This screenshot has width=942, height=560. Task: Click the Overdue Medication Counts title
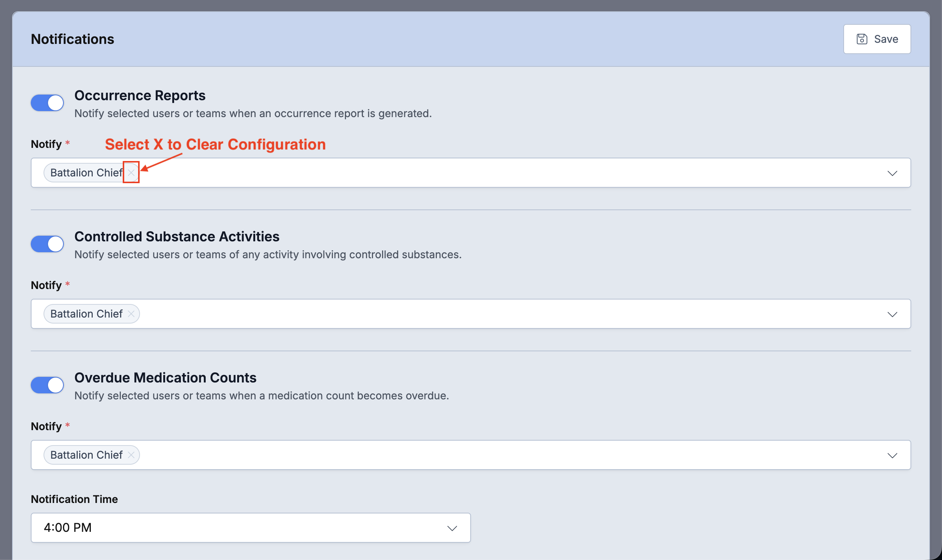[x=165, y=377]
